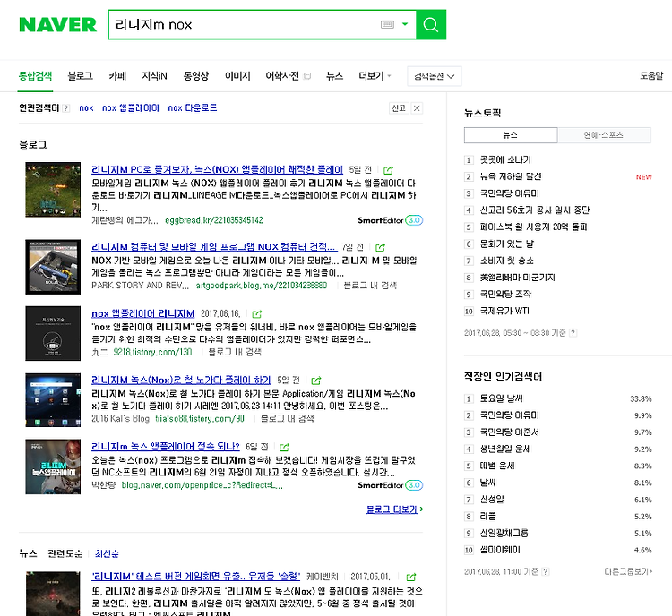Open the 지식iN tab
The height and width of the screenshot is (616, 672).
click(154, 76)
